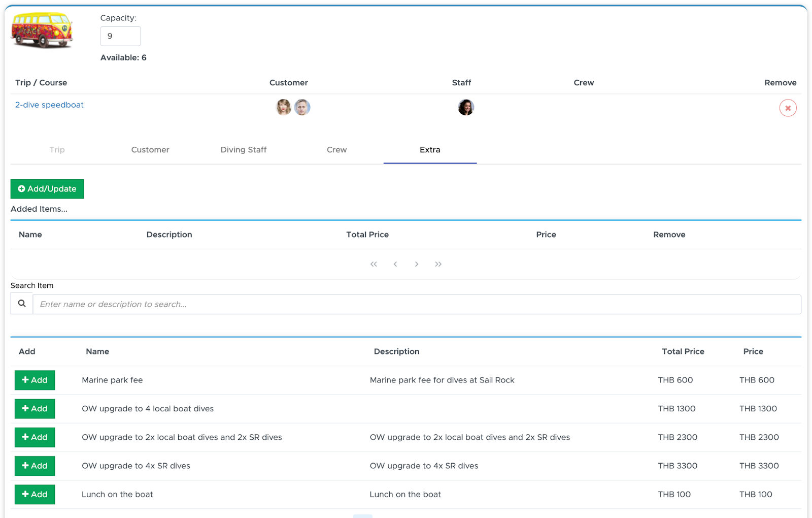812x518 pixels.
Task: Add OW upgrade to 4x SR dives
Action: pyautogui.click(x=35, y=466)
